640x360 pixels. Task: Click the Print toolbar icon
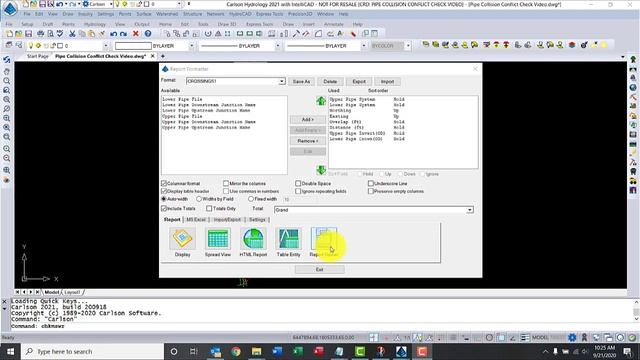point(40,34)
